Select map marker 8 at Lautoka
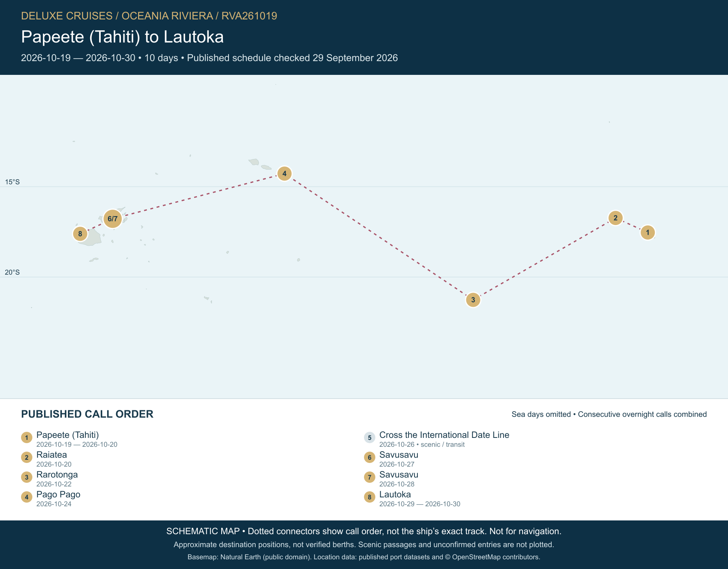Screen dimensions: 728x569 (x=80, y=234)
